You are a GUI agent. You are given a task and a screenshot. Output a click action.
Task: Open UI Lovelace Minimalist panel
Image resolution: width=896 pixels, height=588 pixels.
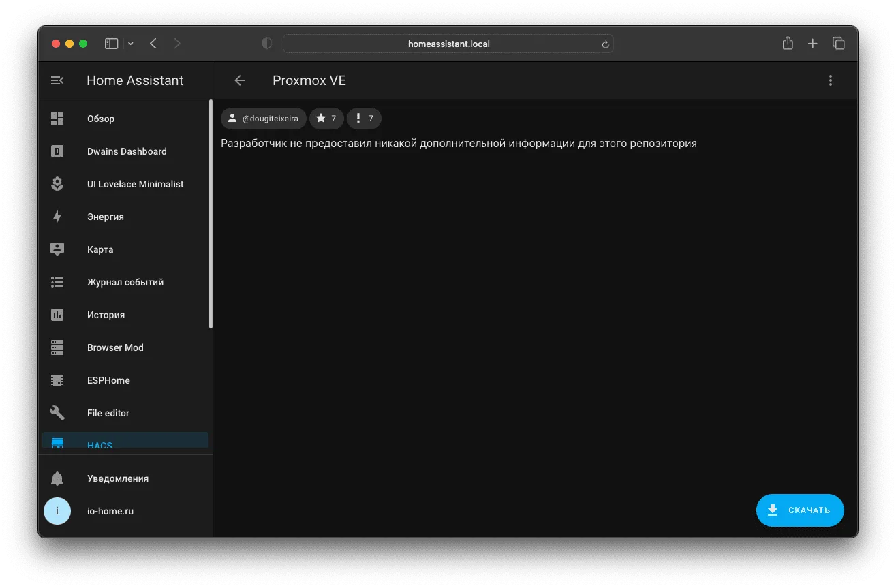(x=125, y=184)
